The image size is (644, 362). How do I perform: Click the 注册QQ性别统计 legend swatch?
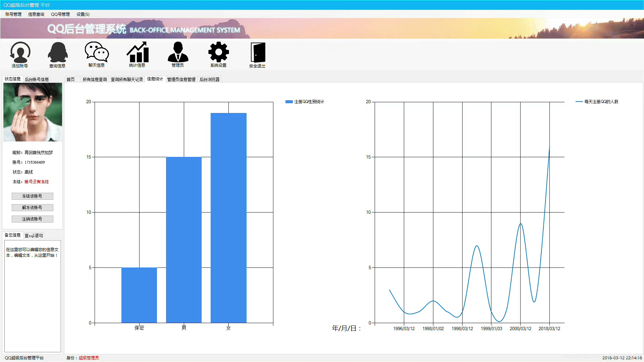[289, 102]
